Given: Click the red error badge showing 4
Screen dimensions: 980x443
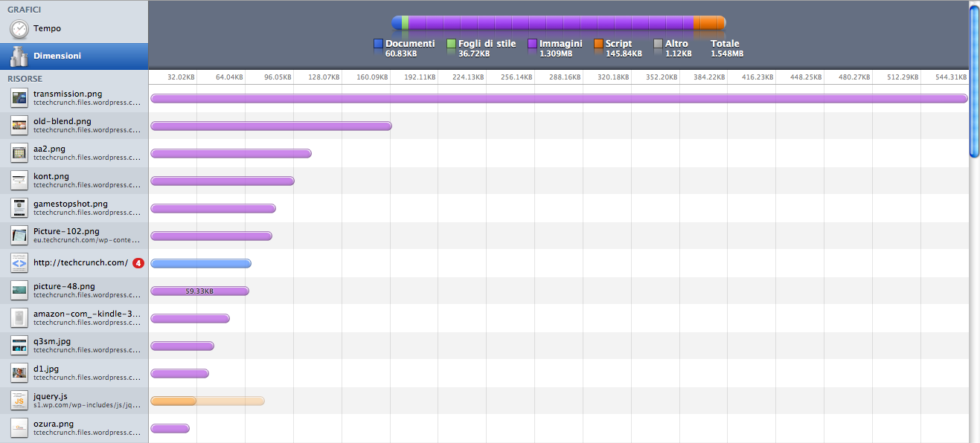Looking at the screenshot, I should point(138,263).
